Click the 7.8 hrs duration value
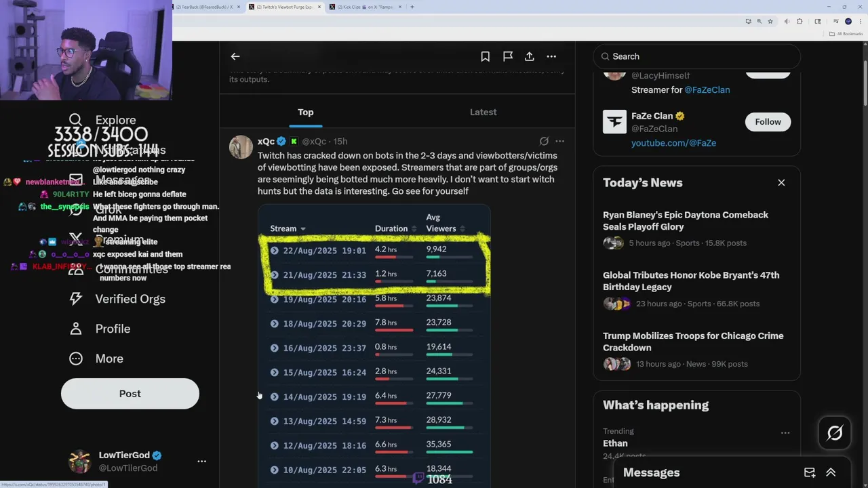 pyautogui.click(x=386, y=323)
